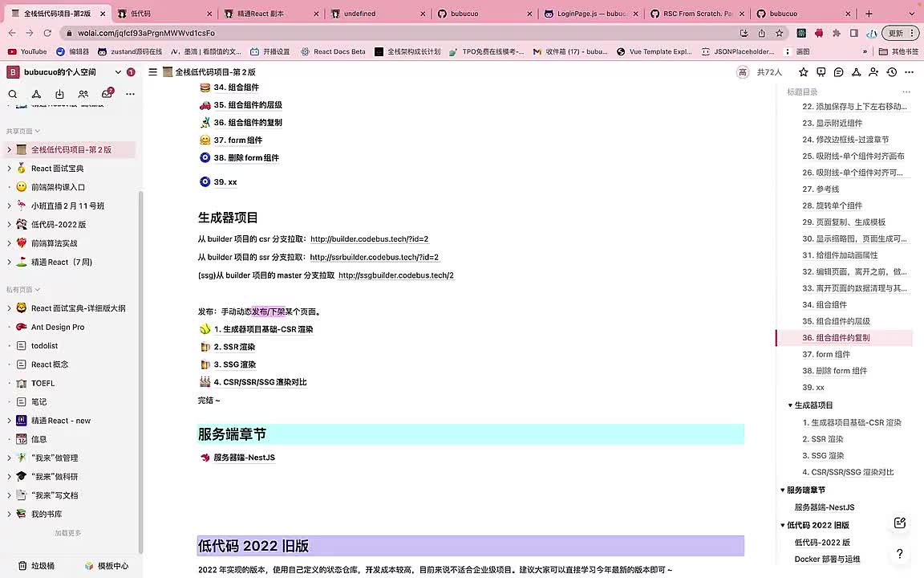Expand the workspace switcher dropdown arrow
924x578 pixels.
(118, 72)
